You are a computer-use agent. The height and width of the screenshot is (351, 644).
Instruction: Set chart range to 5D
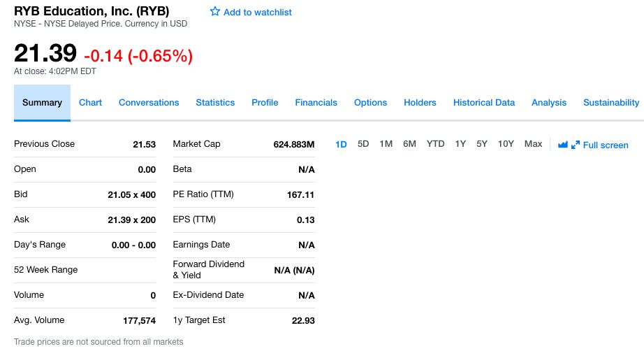(x=363, y=144)
